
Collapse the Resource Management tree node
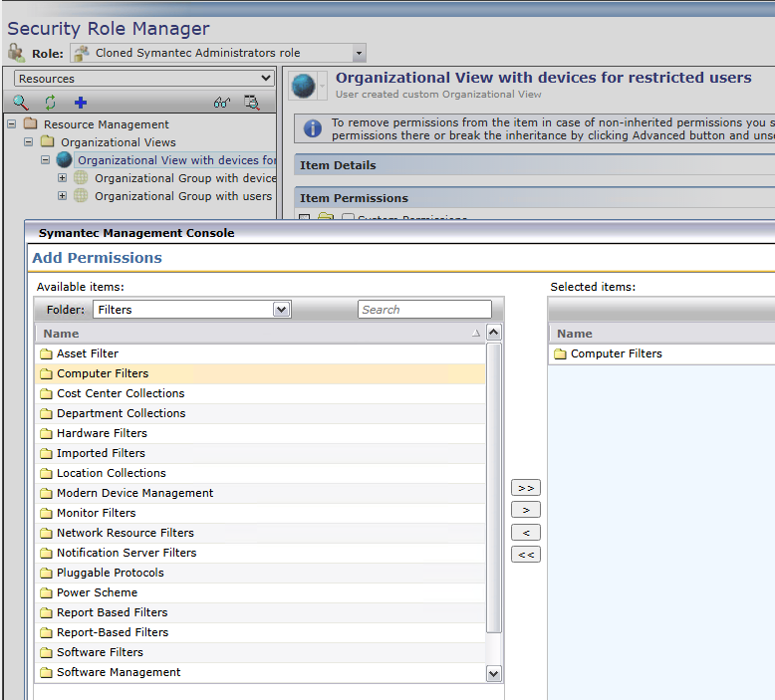click(12, 124)
